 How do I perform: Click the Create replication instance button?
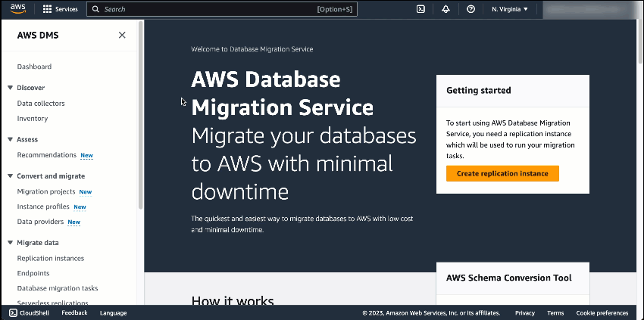(x=502, y=173)
